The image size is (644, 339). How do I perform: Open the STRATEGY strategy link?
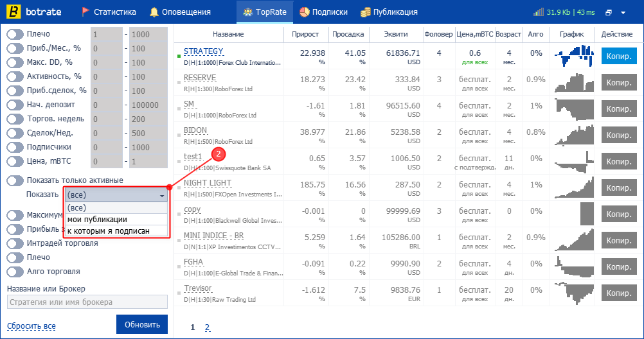pos(203,51)
